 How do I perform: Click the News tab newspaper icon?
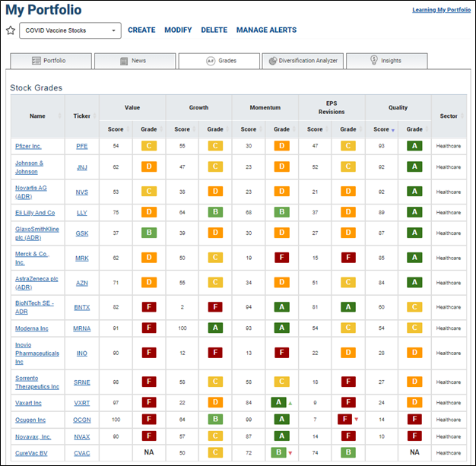(x=124, y=61)
